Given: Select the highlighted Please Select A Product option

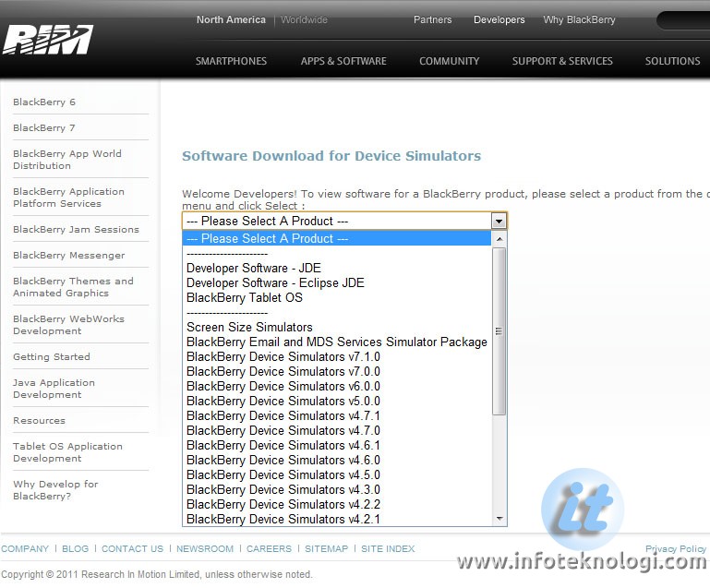Looking at the screenshot, I should [337, 238].
